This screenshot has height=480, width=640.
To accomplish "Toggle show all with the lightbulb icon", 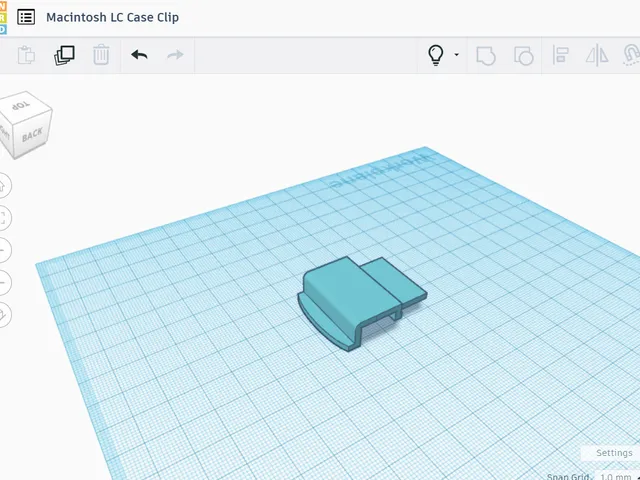I will [x=436, y=55].
